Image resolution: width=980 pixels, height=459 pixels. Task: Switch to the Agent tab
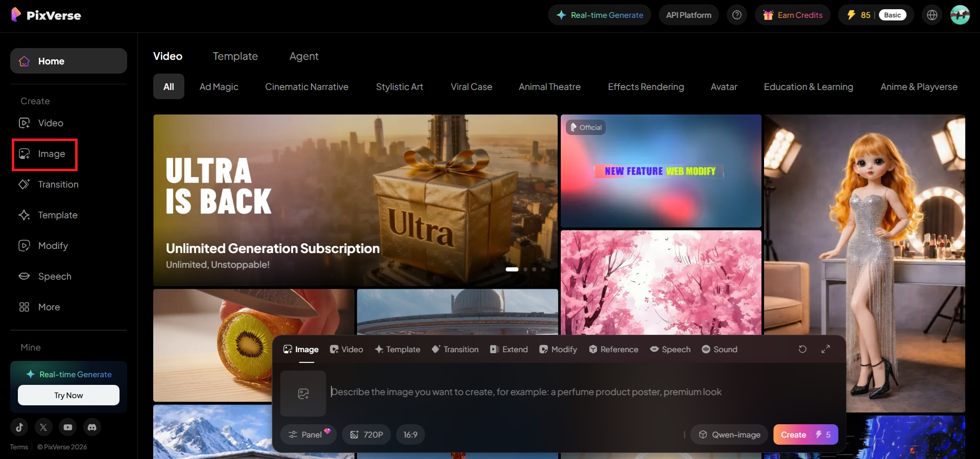click(304, 56)
